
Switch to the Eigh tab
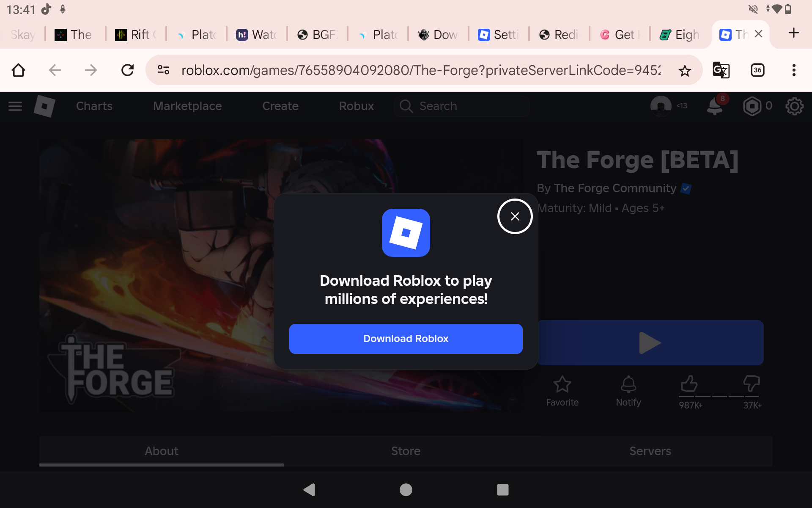pos(680,34)
